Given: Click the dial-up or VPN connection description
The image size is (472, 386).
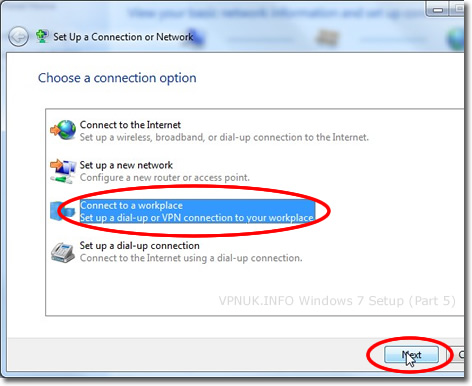Looking at the screenshot, I should pos(197,218).
